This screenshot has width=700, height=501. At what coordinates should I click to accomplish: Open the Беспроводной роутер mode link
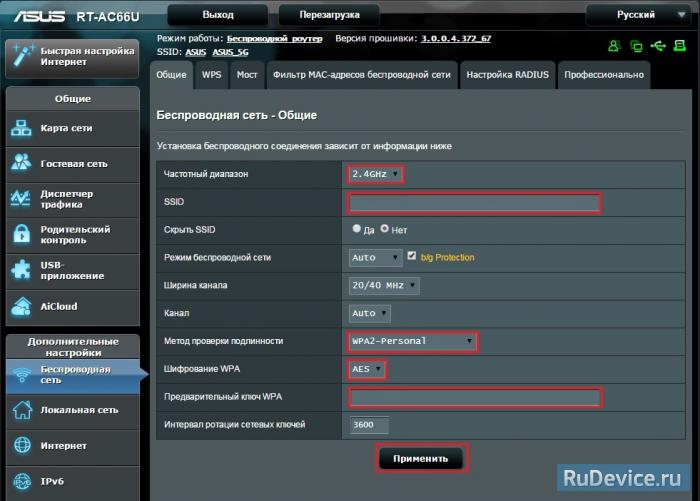pos(275,39)
